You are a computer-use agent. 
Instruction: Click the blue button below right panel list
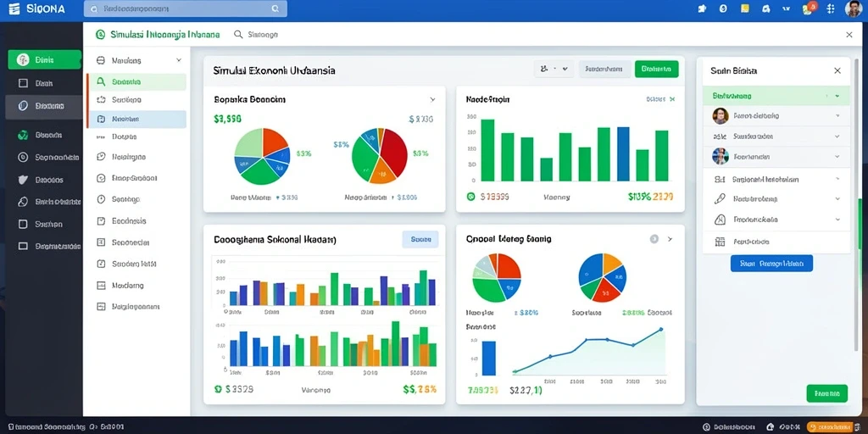pos(771,264)
